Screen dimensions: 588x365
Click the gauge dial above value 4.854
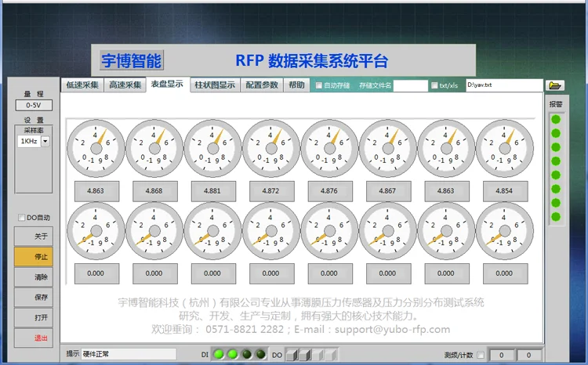point(505,148)
